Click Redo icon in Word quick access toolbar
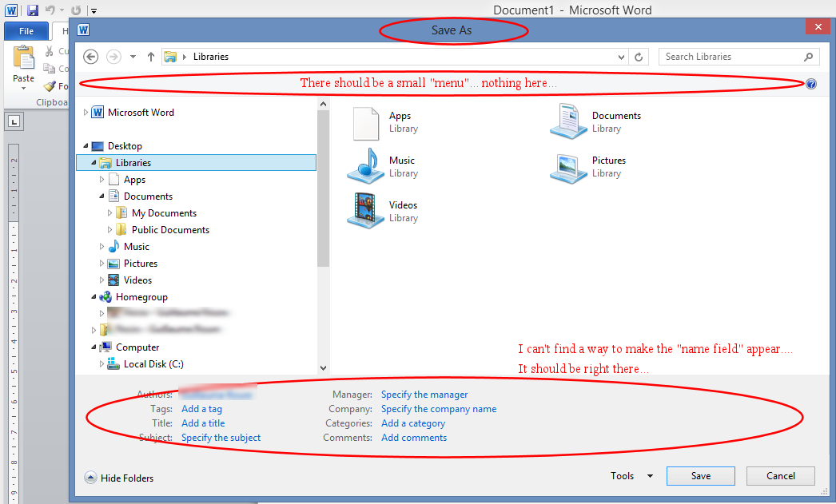 coord(76,10)
